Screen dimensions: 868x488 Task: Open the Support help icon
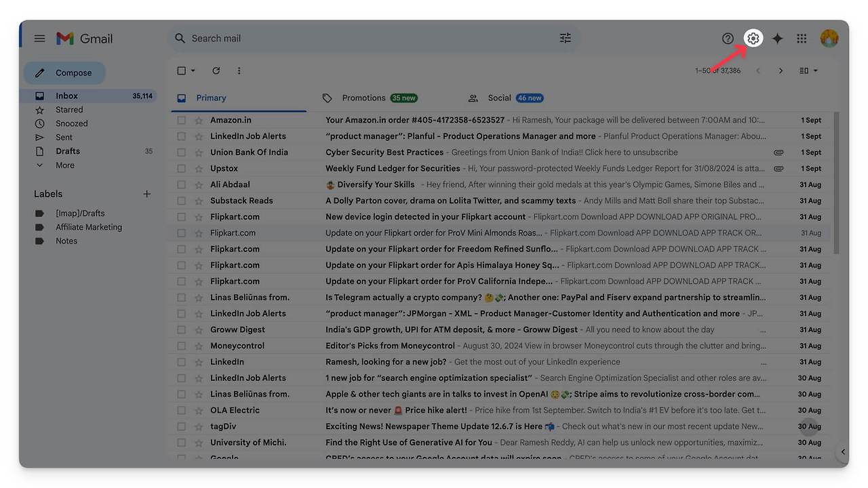click(x=728, y=39)
